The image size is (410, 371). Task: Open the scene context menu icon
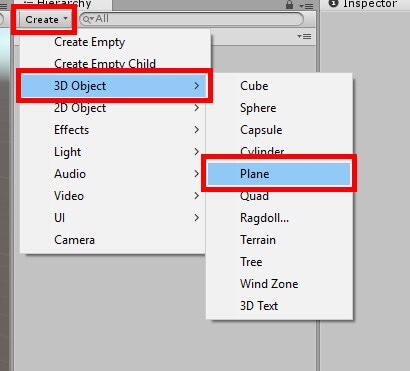pyautogui.click(x=304, y=36)
